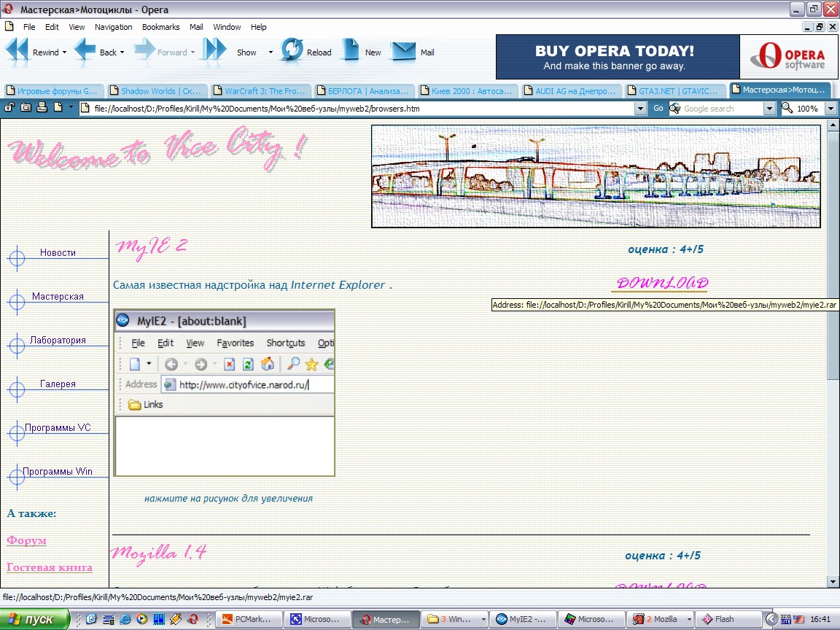
Task: Open the Window menu
Action: (x=227, y=27)
